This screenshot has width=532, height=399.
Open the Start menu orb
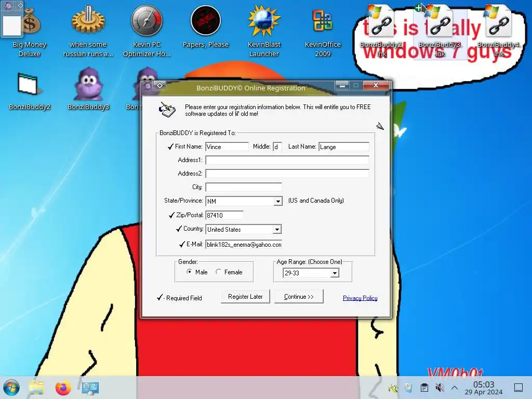(11, 388)
